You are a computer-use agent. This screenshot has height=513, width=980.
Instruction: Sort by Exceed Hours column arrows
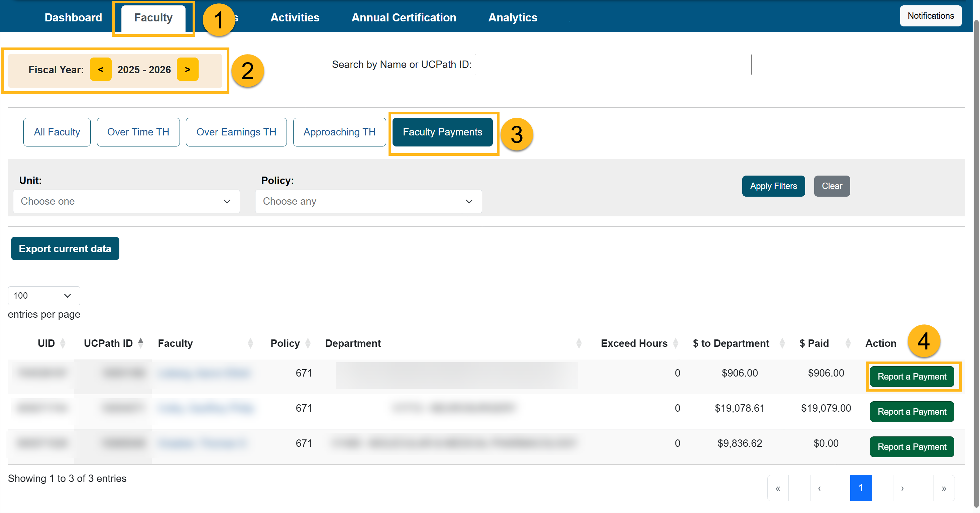click(x=676, y=343)
